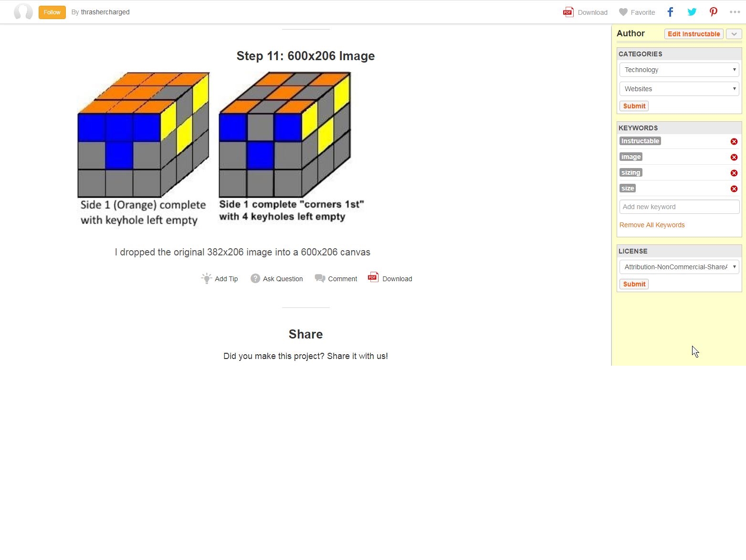Image resolution: width=746 pixels, height=560 pixels.
Task: Share on Twitter icon
Action: point(692,12)
